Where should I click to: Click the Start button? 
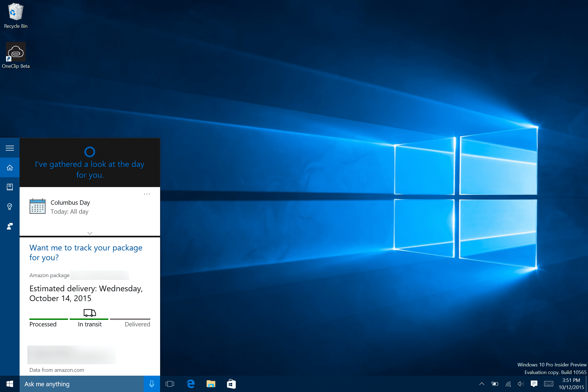click(10, 384)
